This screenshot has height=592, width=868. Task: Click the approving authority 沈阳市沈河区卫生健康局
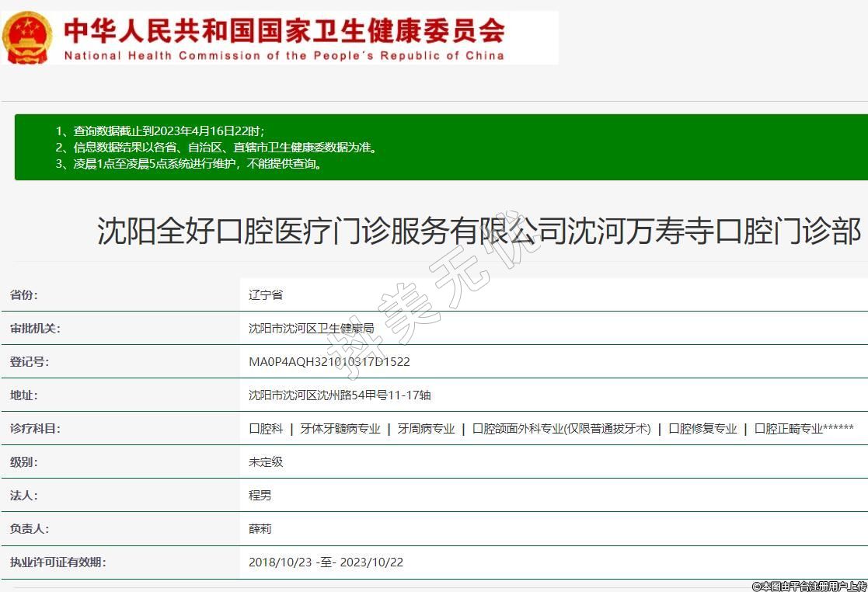tap(311, 329)
